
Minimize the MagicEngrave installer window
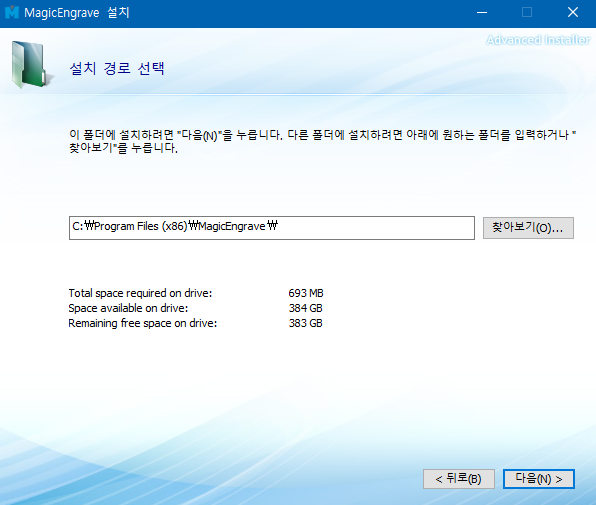point(482,13)
